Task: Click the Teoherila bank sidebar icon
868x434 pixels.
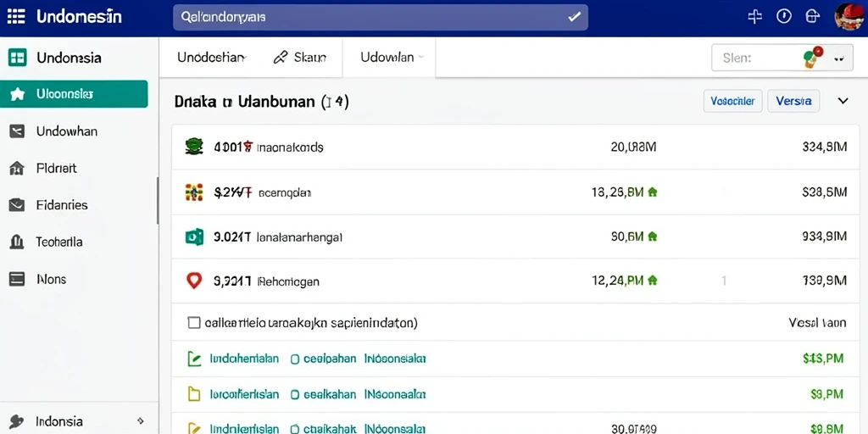Action: click(17, 242)
